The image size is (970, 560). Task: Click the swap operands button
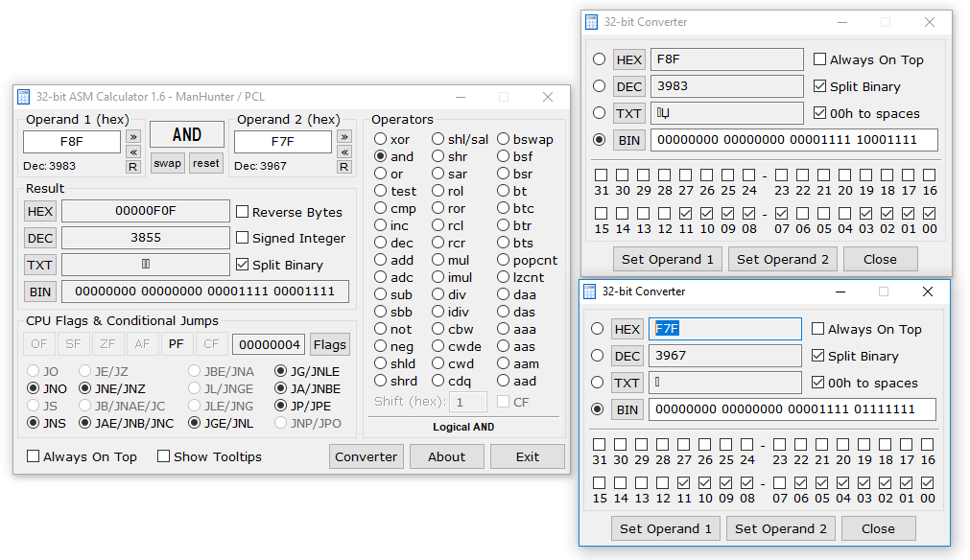pos(167,163)
